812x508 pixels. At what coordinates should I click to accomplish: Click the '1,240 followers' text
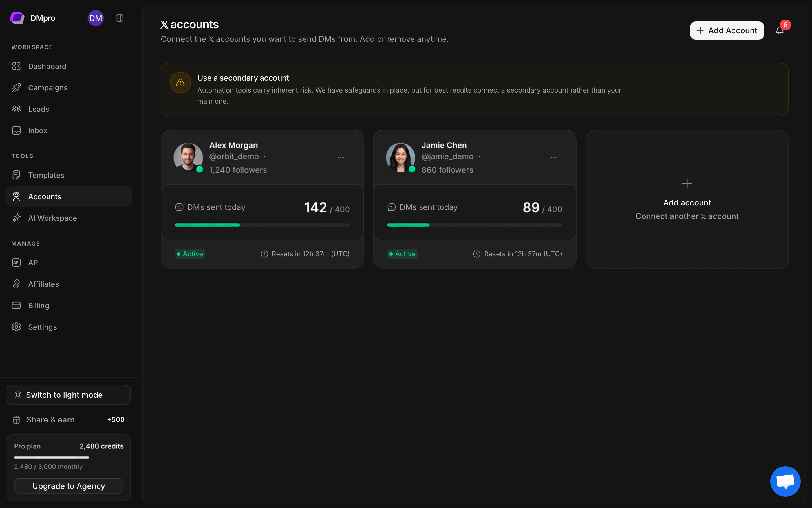coord(238,170)
